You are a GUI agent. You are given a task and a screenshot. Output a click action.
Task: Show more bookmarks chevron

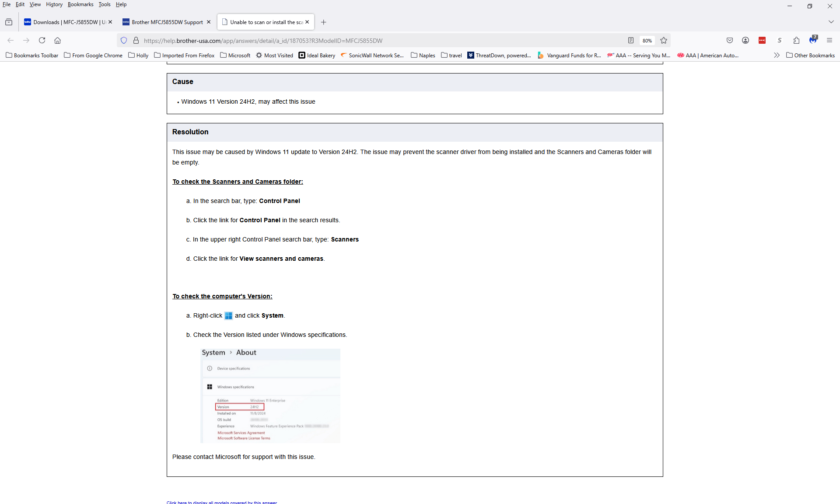click(777, 55)
